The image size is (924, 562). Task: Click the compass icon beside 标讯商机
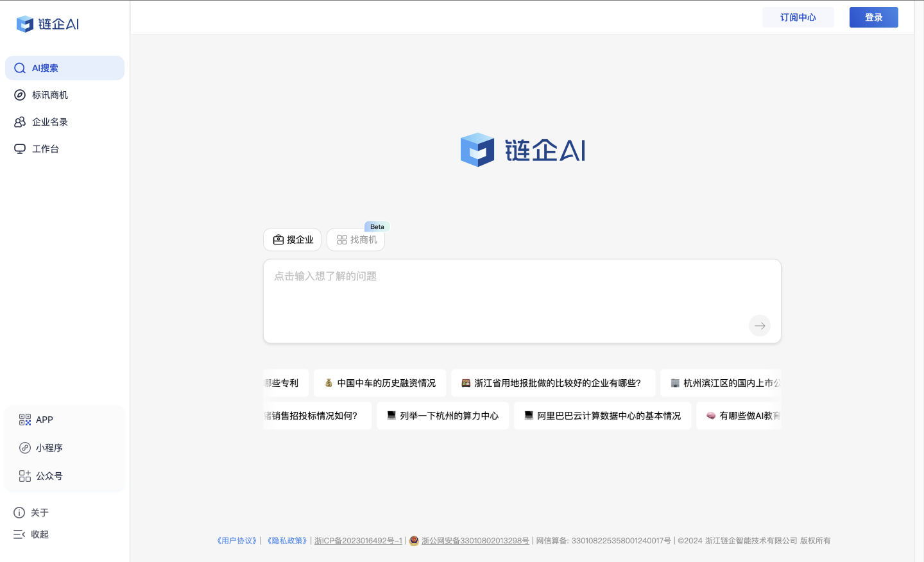tap(20, 95)
